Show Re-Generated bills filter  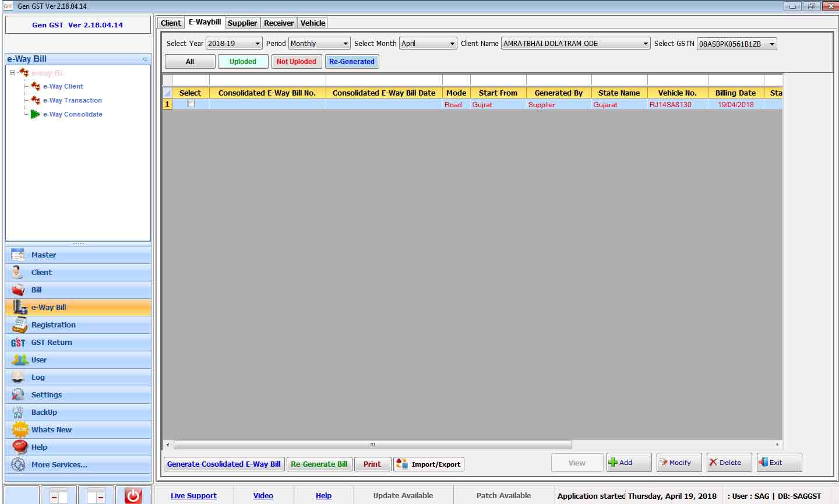(x=352, y=62)
